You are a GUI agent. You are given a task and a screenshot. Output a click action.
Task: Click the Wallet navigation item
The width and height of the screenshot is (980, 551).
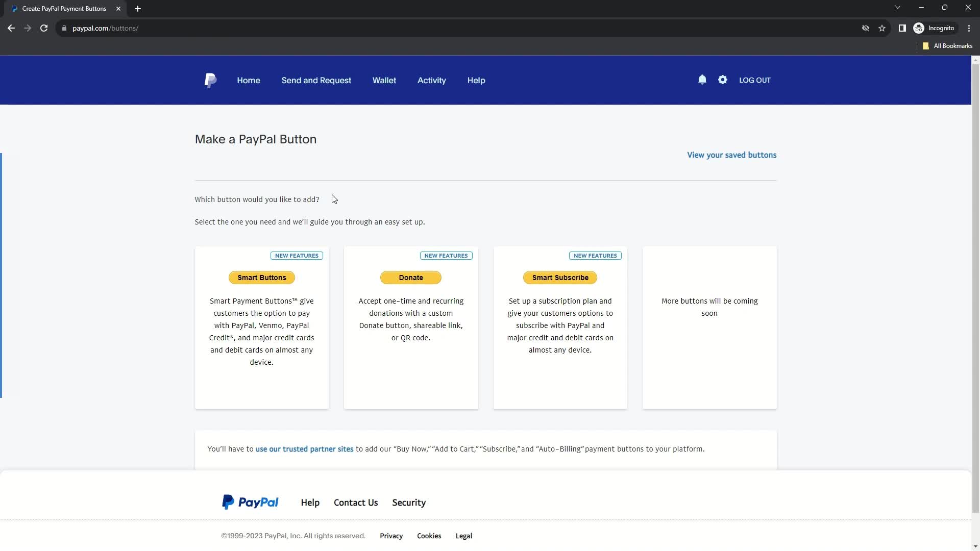click(x=384, y=80)
